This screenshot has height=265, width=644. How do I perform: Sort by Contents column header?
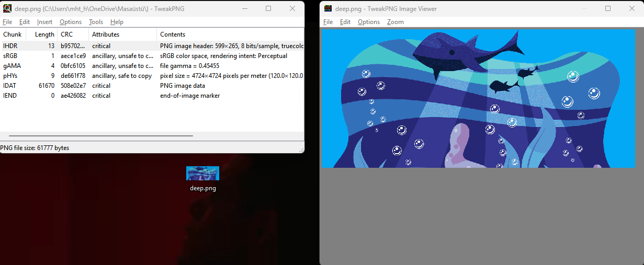tap(230, 34)
